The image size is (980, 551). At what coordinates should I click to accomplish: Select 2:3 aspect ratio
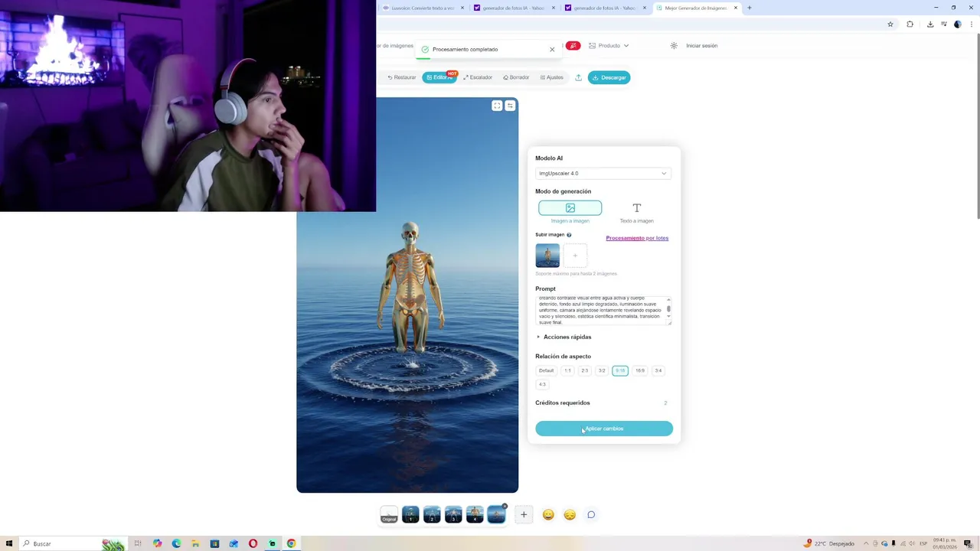[585, 370]
